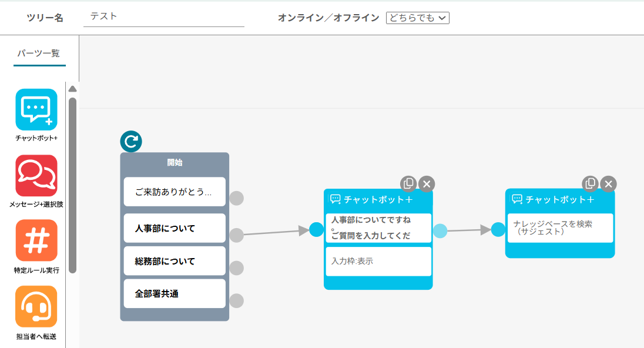644x348 pixels.
Task: Click the parts list scrollbar thumb
Action: coord(73,185)
